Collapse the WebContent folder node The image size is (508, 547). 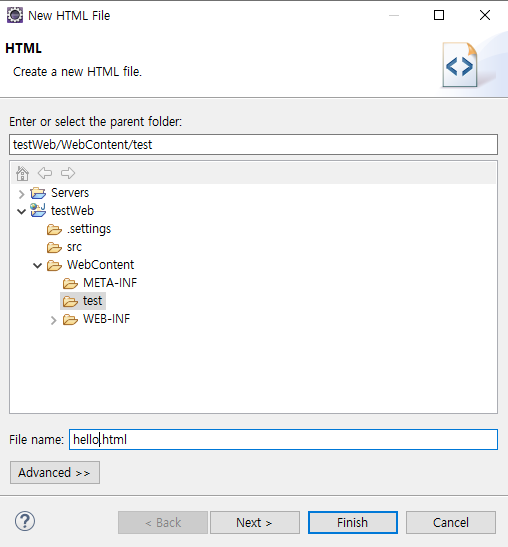pyautogui.click(x=38, y=265)
